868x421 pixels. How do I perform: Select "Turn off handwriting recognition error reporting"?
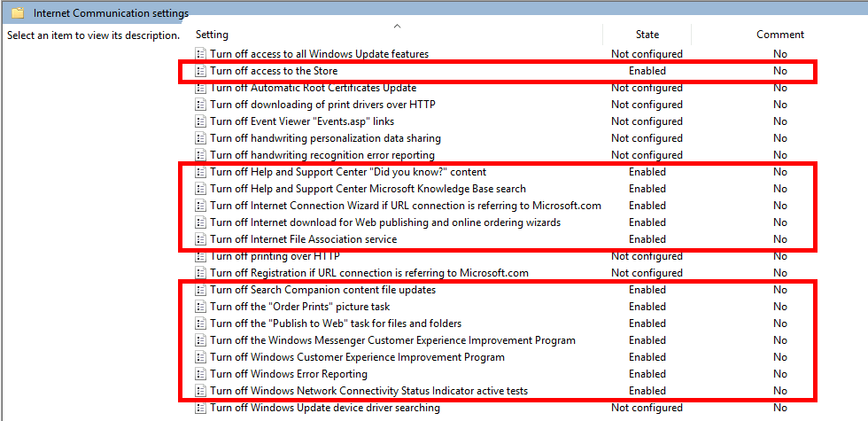click(322, 154)
